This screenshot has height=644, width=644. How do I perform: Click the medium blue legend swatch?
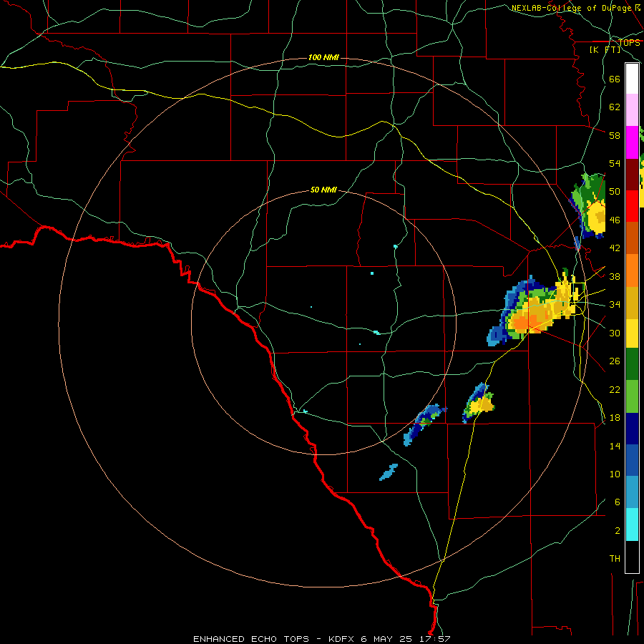click(632, 460)
